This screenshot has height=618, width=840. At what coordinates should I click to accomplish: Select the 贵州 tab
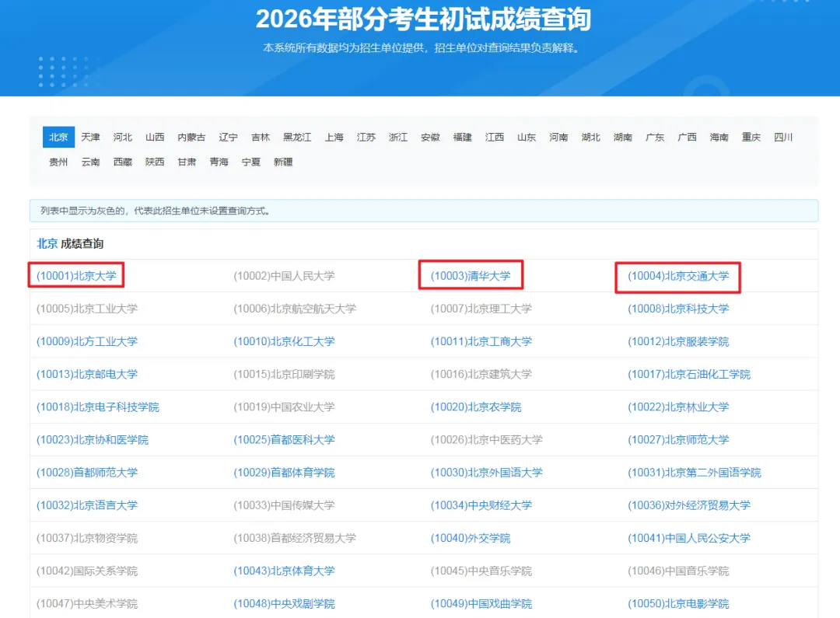[x=58, y=162]
